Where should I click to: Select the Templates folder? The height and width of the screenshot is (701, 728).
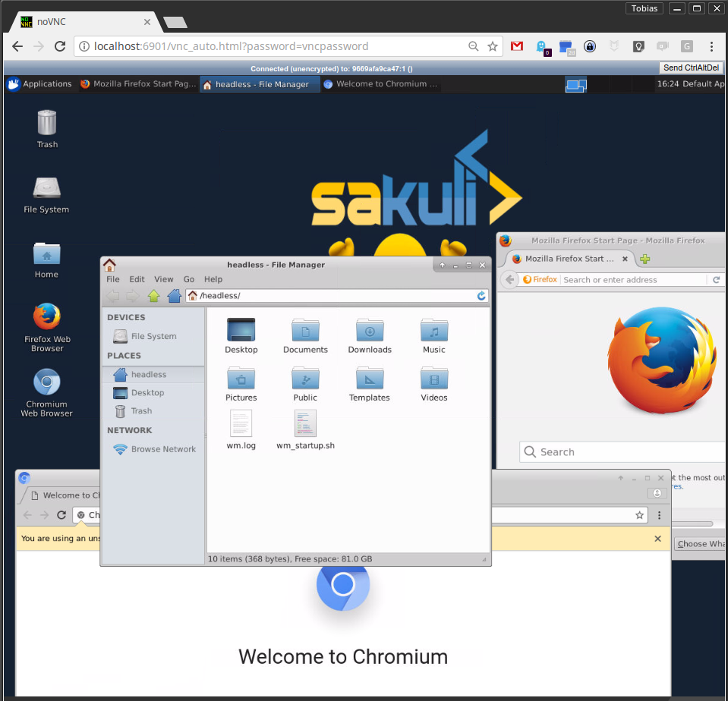coord(370,384)
